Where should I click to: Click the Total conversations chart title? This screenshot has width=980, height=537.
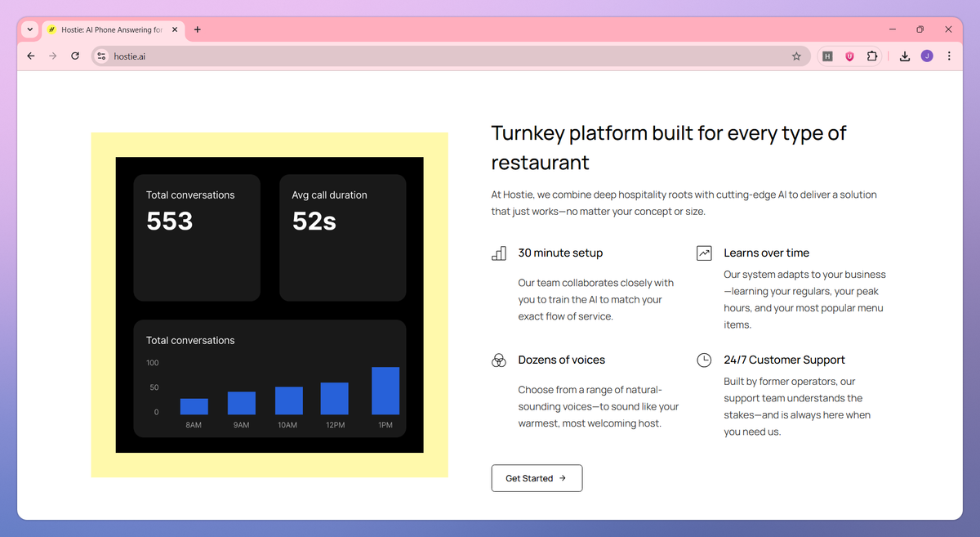[x=190, y=341]
